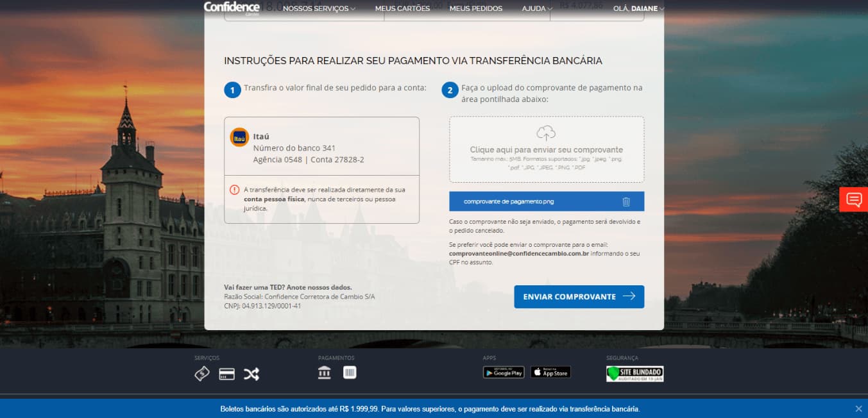Open the Olá, Daiane account dropdown
The height and width of the screenshot is (418, 868).
638,9
